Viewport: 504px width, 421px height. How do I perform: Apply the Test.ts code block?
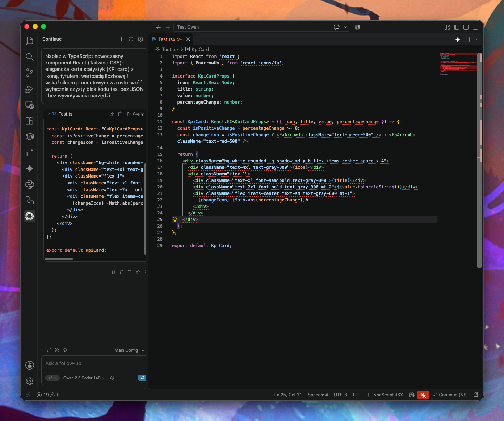(135, 114)
